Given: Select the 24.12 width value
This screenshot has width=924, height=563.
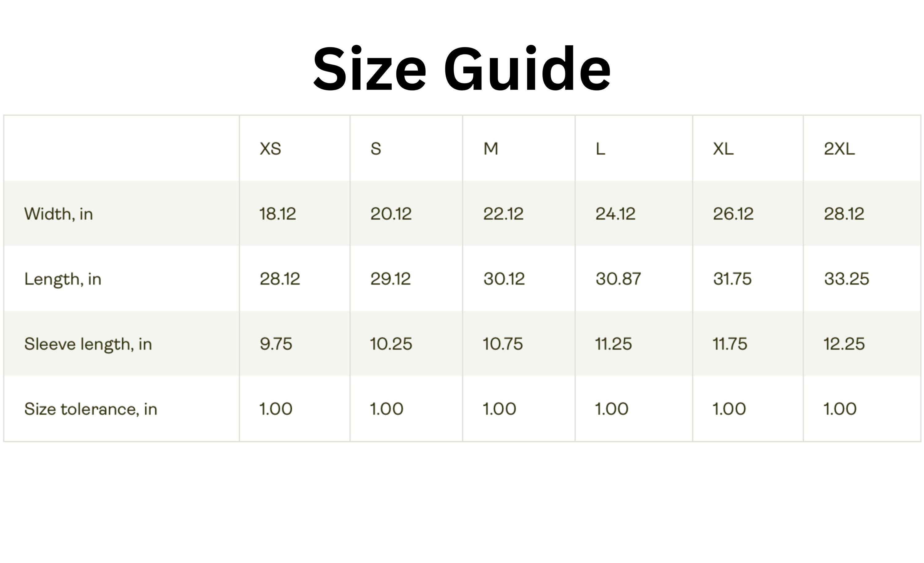Looking at the screenshot, I should pos(615,214).
